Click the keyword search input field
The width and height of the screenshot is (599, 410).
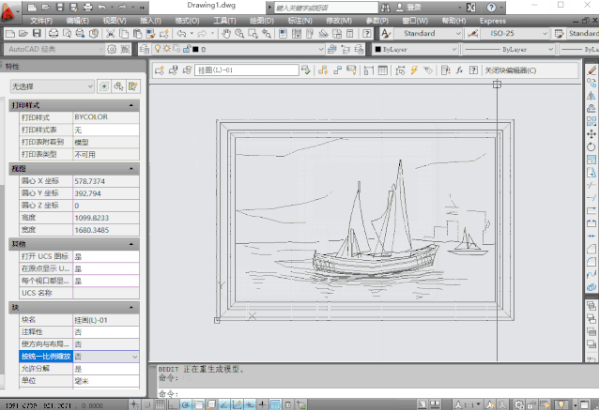pos(326,7)
